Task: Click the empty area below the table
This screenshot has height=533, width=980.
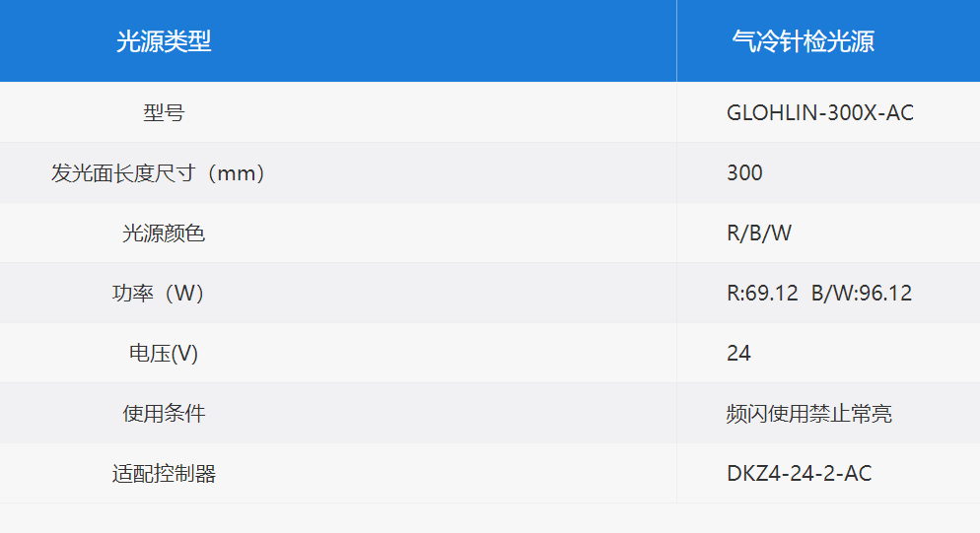Action: tap(490, 518)
